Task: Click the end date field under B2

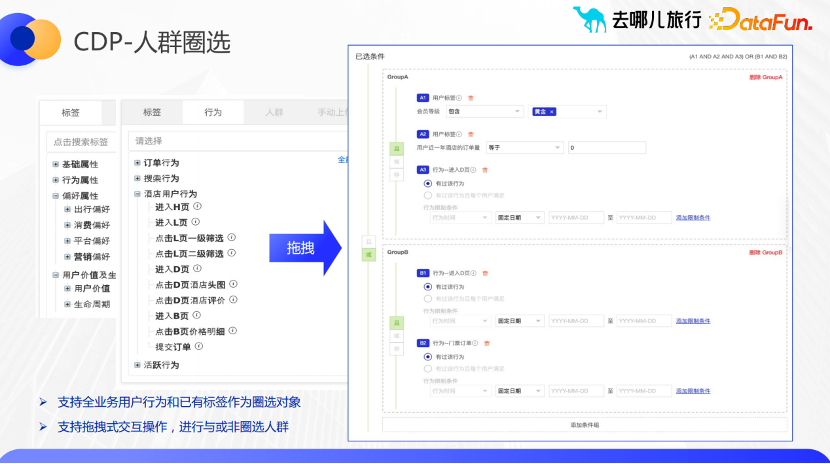Action: point(644,391)
